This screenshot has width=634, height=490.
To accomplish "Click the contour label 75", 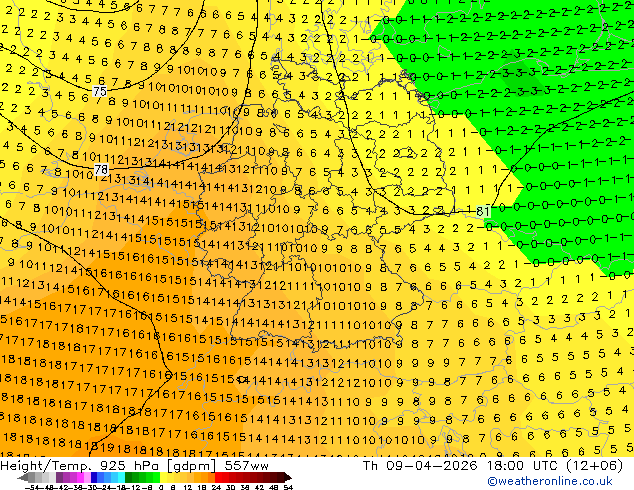I will (x=99, y=91).
